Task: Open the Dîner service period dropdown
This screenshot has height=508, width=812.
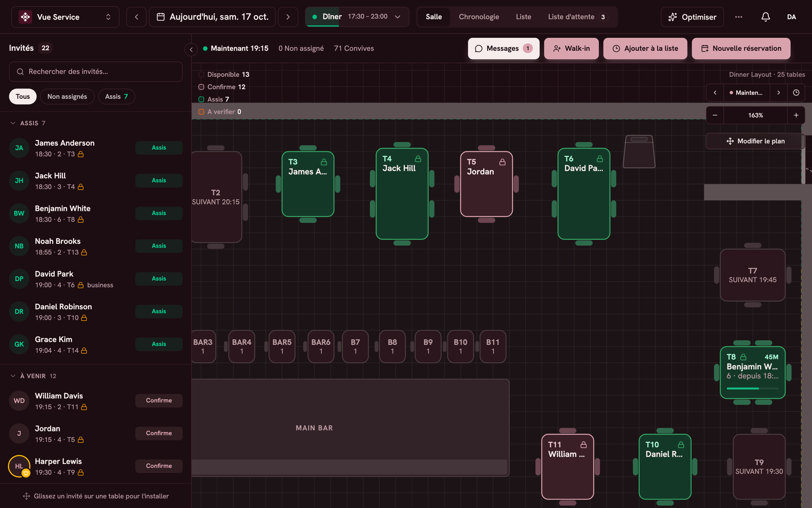Action: pos(357,17)
